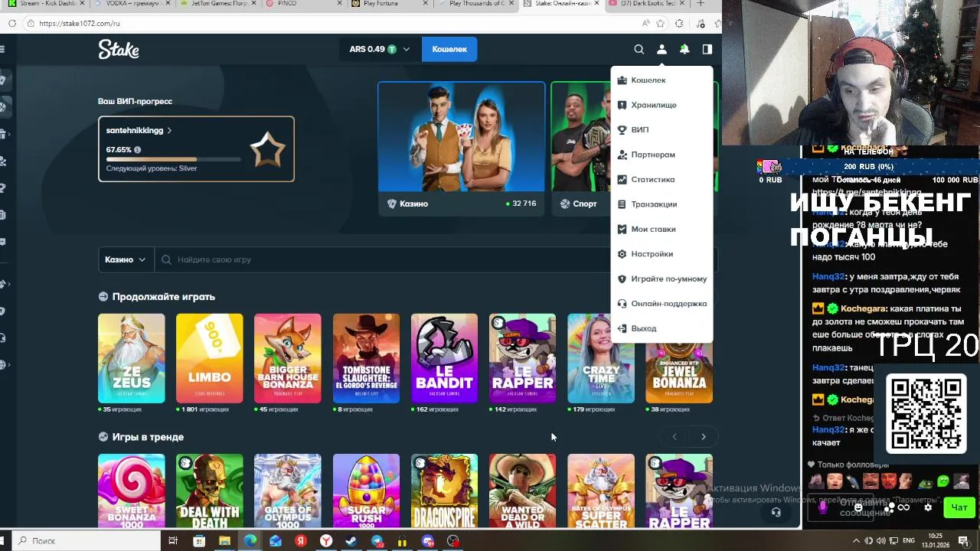Open File Explorer from the taskbar

point(224,541)
